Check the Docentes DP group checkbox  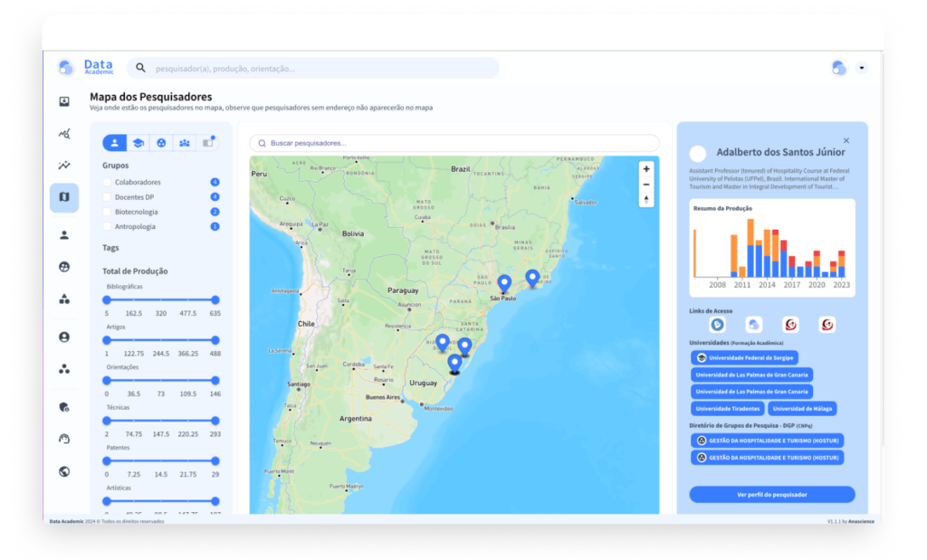(x=107, y=196)
